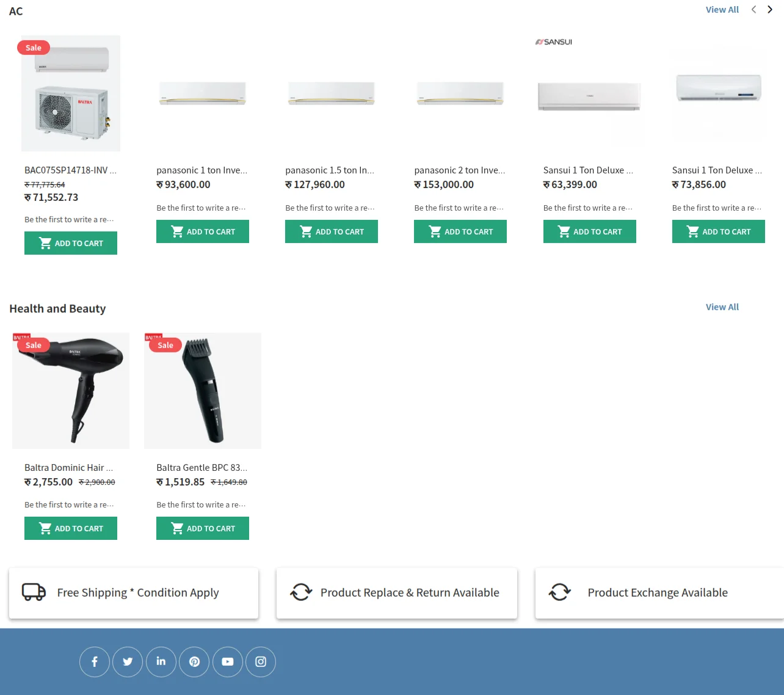Viewport: 784px width, 695px height.
Task: Open the Pinterest social icon
Action: (x=194, y=661)
